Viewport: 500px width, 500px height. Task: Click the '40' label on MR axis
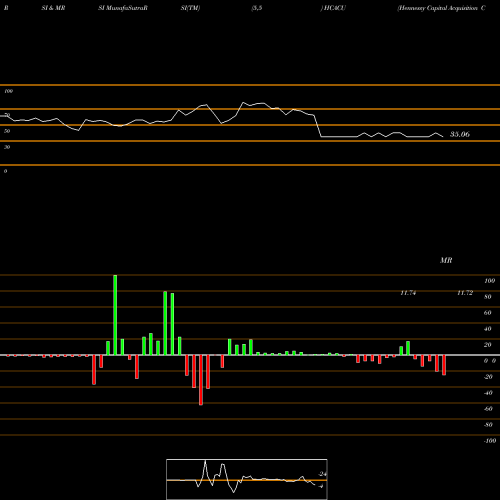click(x=487, y=329)
